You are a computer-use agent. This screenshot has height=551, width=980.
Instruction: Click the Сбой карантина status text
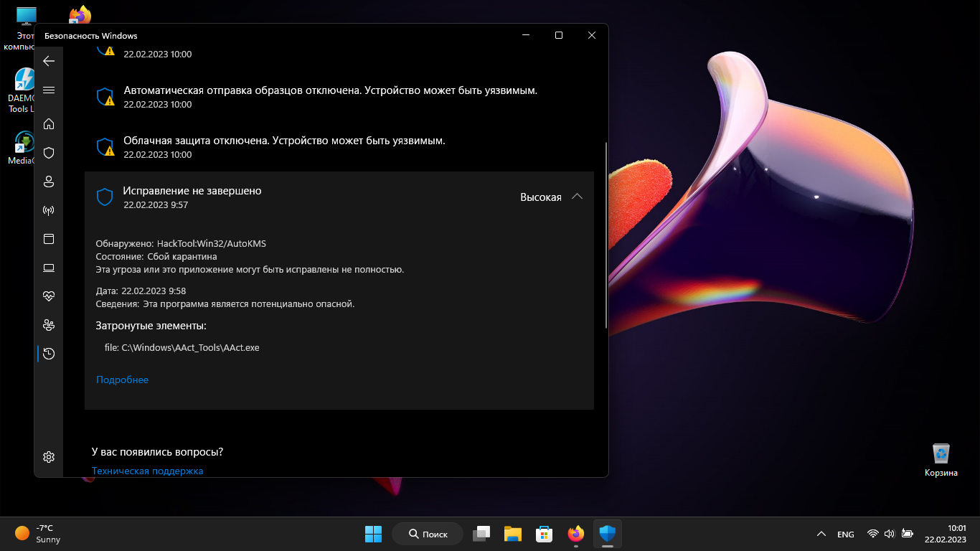(182, 256)
